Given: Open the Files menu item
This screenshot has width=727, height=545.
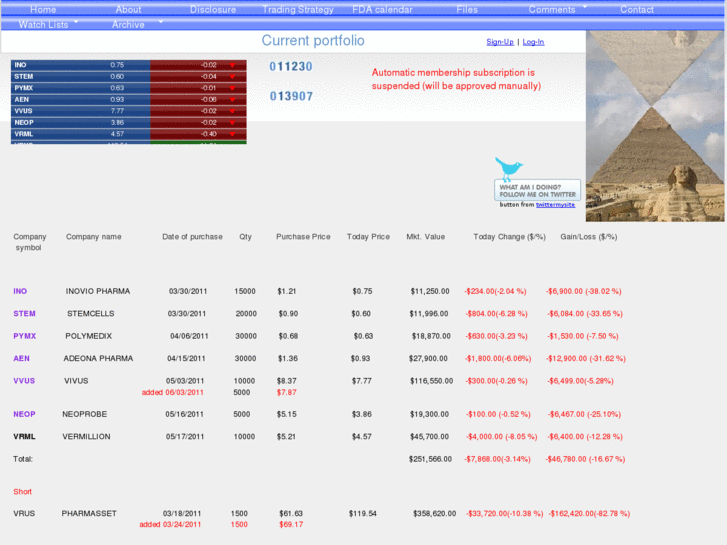Looking at the screenshot, I should click(467, 9).
